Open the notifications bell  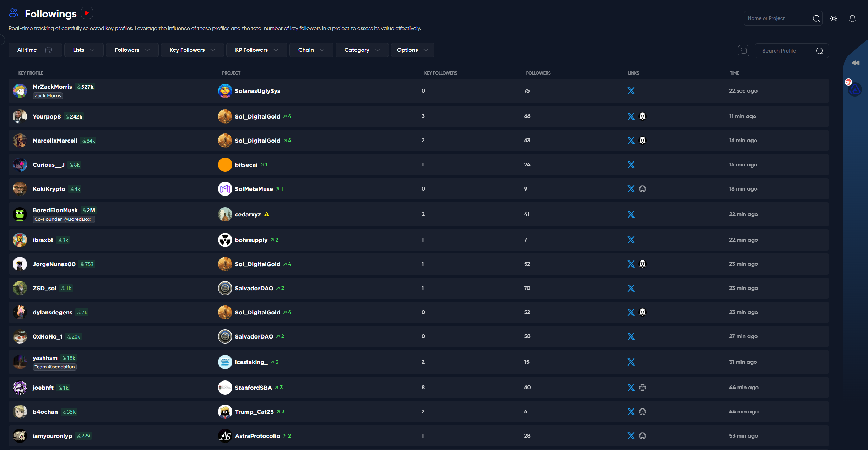(852, 18)
